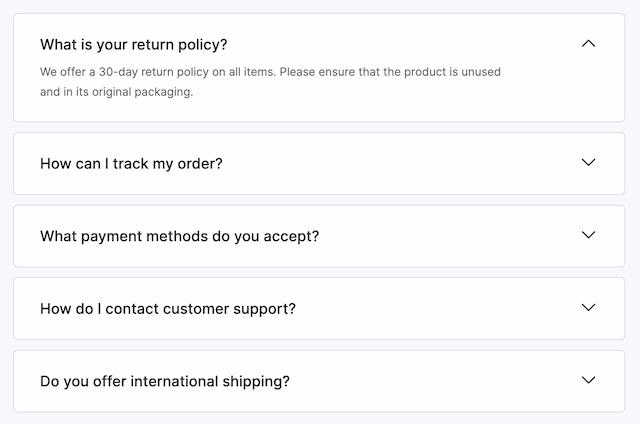Click the chevron next to the payment methods question
The image size is (640, 424).
point(588,235)
